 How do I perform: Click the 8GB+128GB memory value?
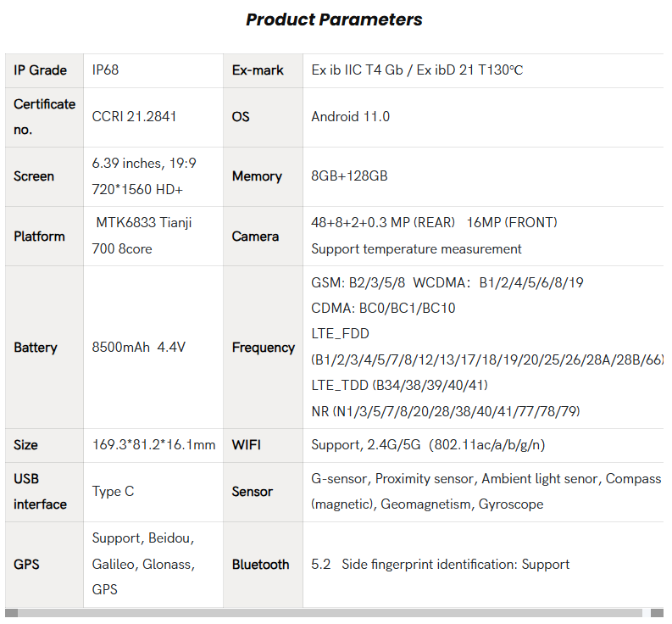(x=349, y=176)
